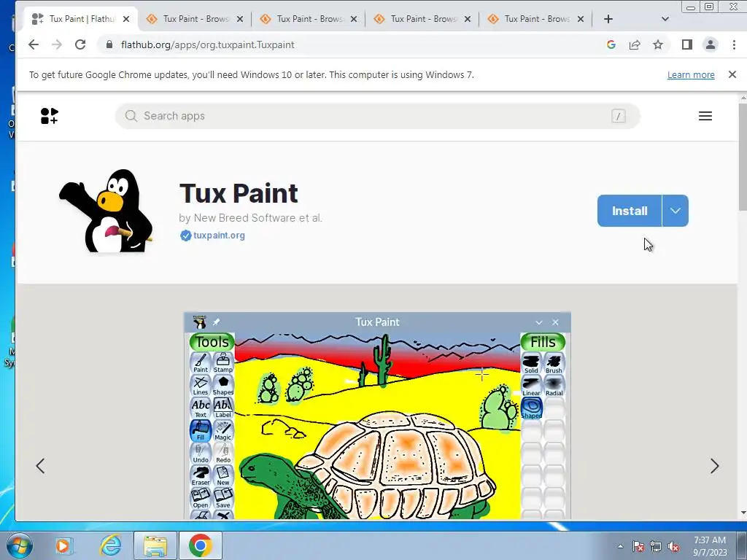The height and width of the screenshot is (560, 747).
Task: Click the Chrome taskbar icon
Action: [x=200, y=545]
